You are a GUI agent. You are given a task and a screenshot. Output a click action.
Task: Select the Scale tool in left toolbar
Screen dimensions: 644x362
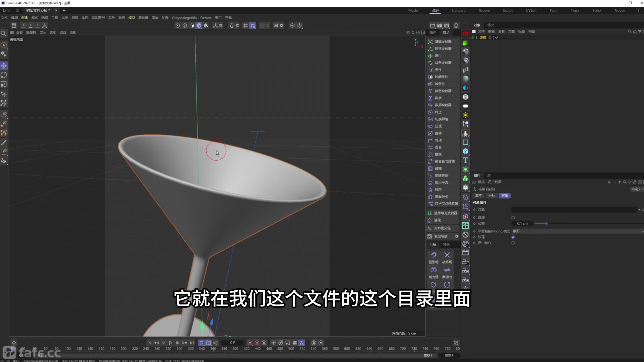[x=4, y=84]
